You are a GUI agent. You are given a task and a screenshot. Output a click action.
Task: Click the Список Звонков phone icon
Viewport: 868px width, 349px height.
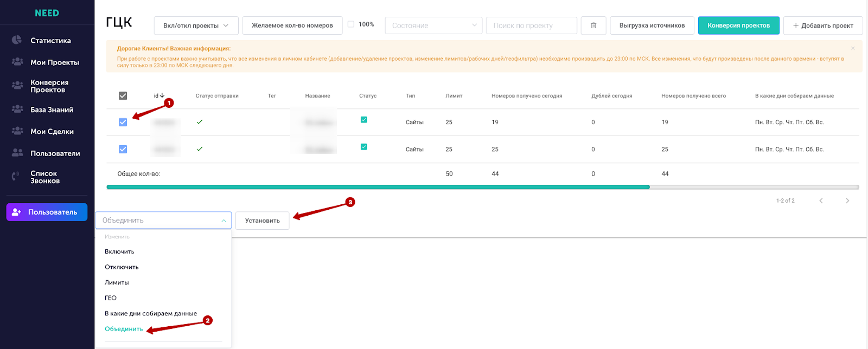pos(16,177)
